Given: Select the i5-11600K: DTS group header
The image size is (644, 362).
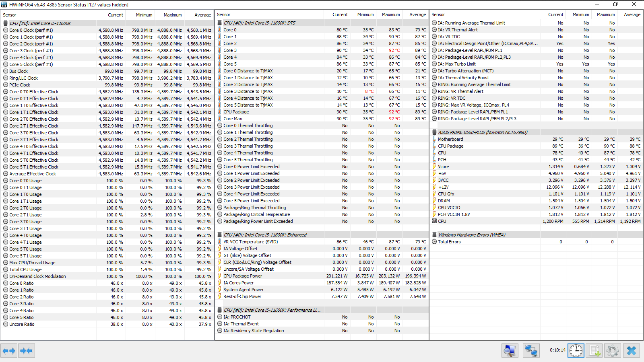Looking at the screenshot, I should pyautogui.click(x=322, y=23).
